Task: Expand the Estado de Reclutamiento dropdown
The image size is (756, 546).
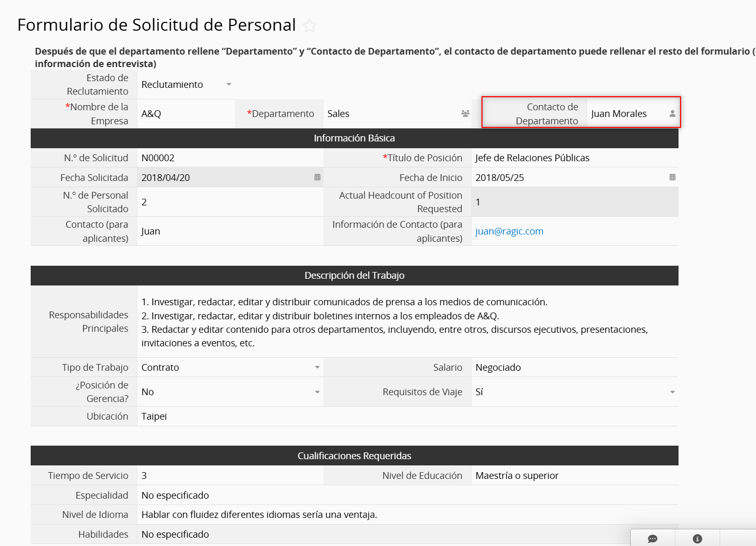Action: 229,84
